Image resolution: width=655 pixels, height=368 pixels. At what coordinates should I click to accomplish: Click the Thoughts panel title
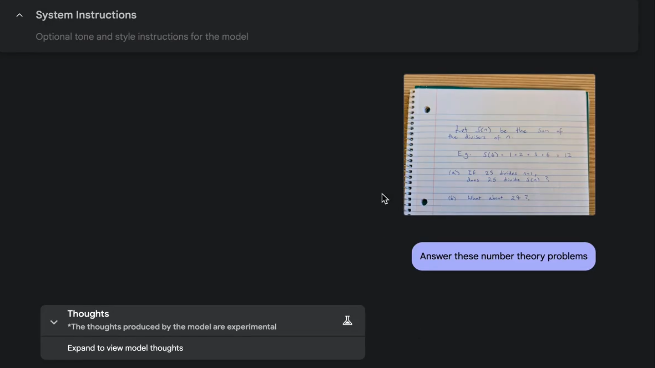88,314
